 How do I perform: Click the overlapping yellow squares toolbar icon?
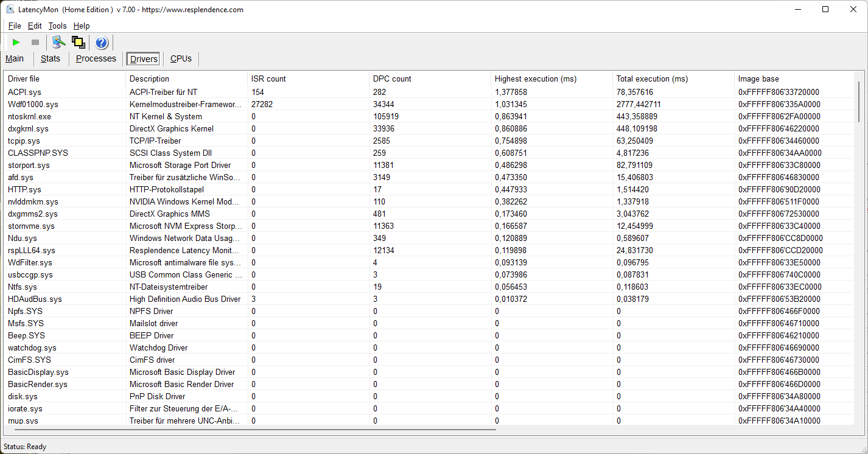(x=78, y=42)
